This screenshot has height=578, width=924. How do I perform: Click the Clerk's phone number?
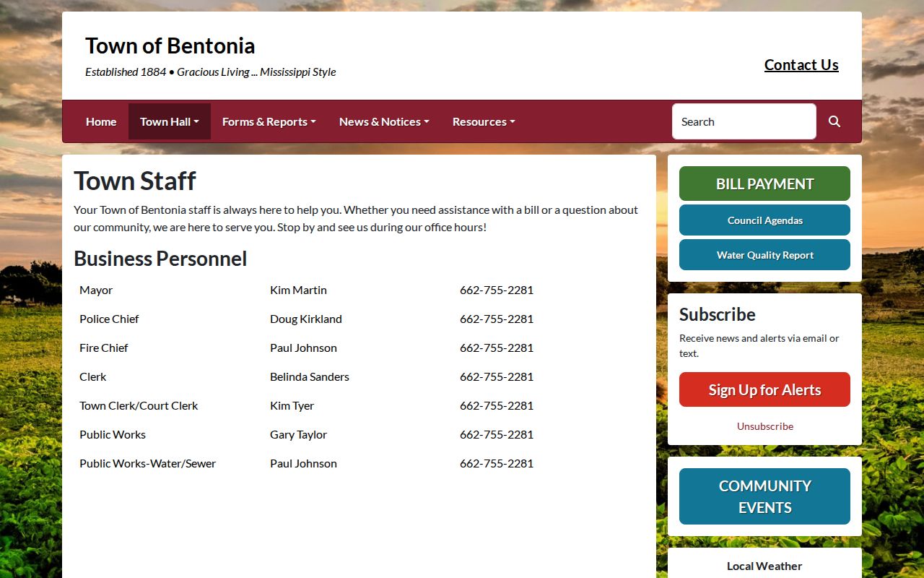(497, 376)
